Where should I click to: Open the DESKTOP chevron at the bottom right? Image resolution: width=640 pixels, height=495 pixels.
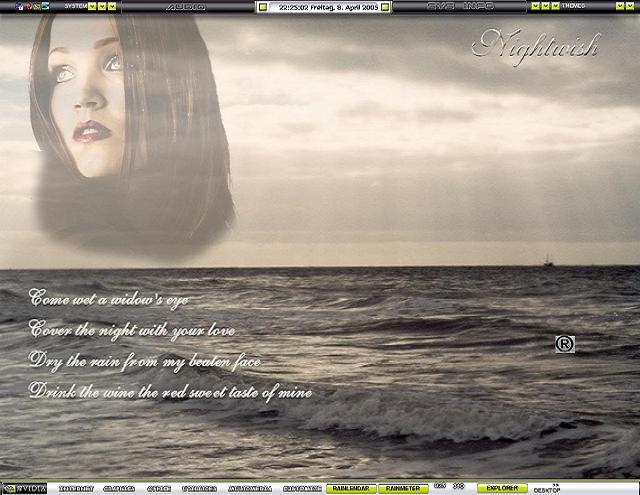pyautogui.click(x=556, y=485)
